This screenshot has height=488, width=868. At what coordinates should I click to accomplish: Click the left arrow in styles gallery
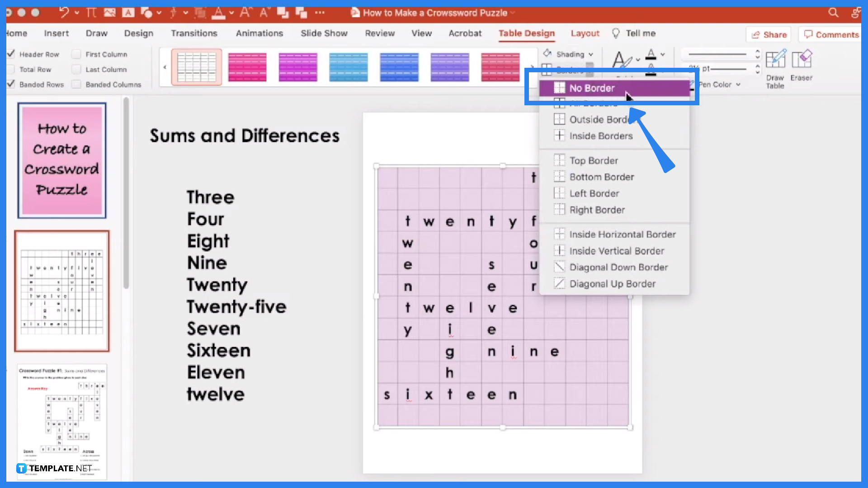[166, 67]
